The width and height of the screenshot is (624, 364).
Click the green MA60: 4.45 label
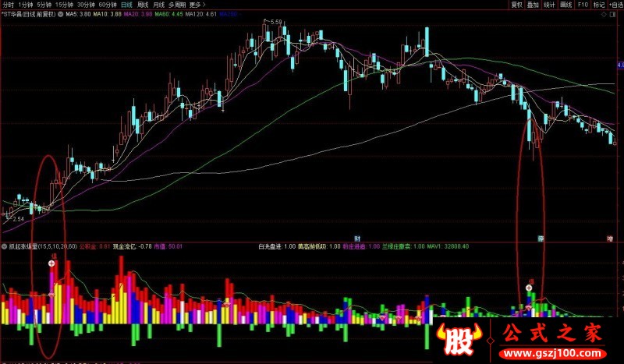pyautogui.click(x=168, y=14)
